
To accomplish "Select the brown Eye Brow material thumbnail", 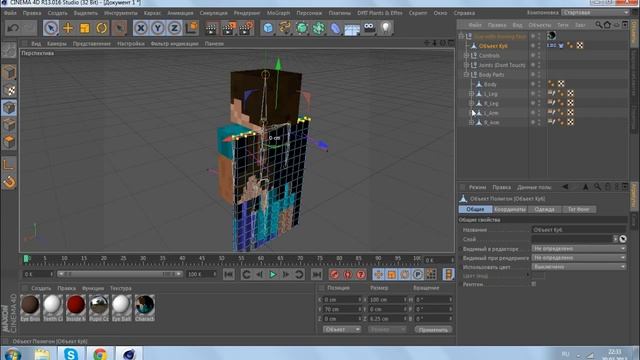I will click(x=30, y=308).
